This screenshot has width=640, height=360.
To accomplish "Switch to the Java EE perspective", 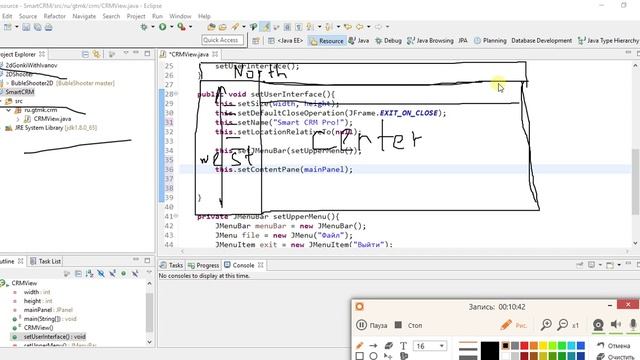I will tap(285, 40).
